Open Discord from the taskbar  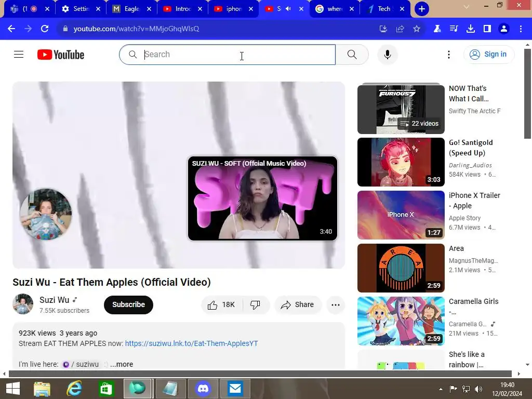pos(203,389)
